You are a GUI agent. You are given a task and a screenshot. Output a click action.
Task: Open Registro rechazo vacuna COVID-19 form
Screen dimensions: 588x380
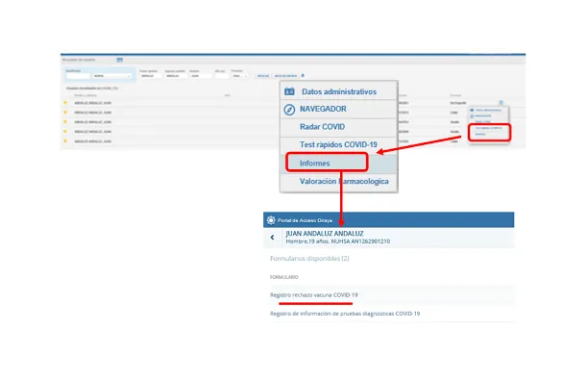pyautogui.click(x=314, y=295)
